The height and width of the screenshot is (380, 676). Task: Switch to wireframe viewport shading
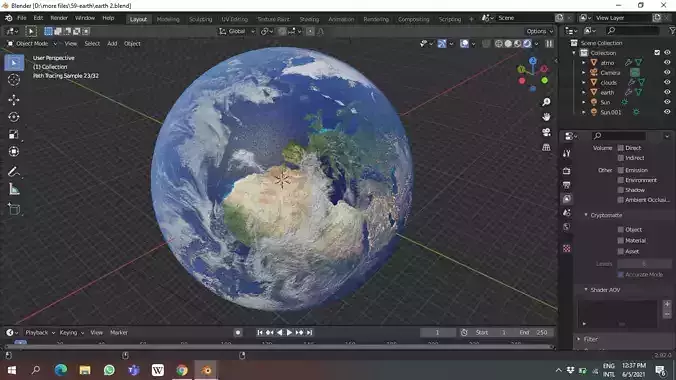498,44
